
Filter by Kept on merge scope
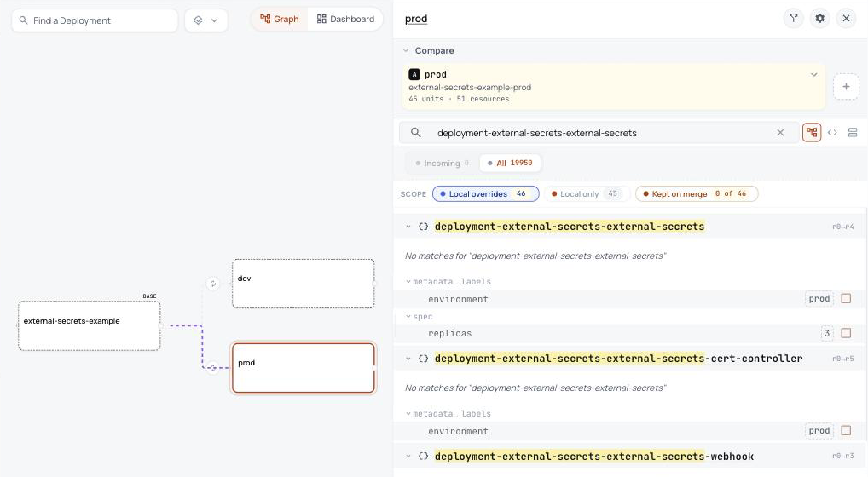coord(697,194)
